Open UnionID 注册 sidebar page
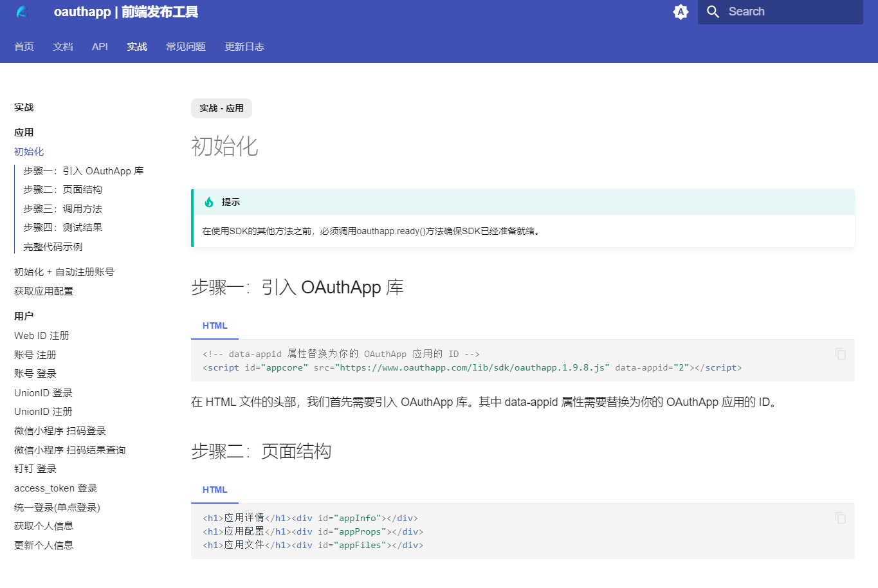This screenshot has width=878, height=588. [x=43, y=412]
